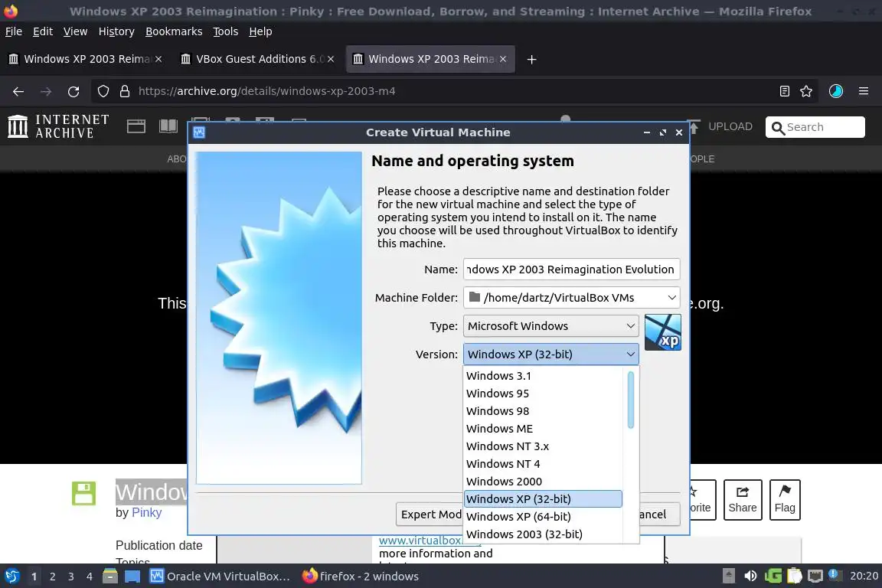
Task: Open the Machine Folder dropdown
Action: 571,298
